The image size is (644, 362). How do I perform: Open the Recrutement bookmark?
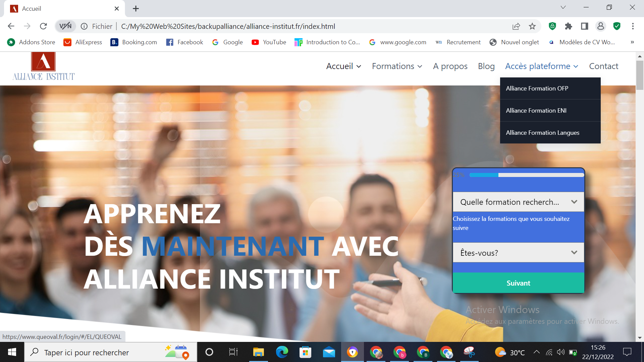(x=458, y=42)
